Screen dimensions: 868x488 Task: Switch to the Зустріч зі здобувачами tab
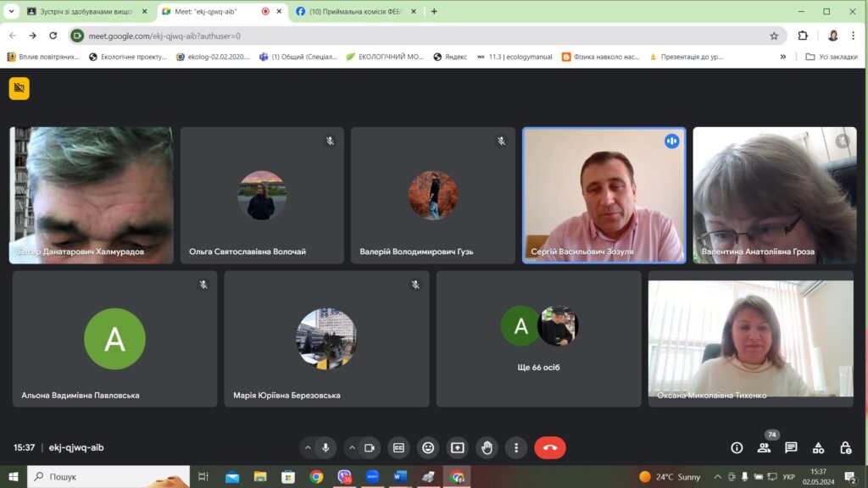[x=85, y=12]
